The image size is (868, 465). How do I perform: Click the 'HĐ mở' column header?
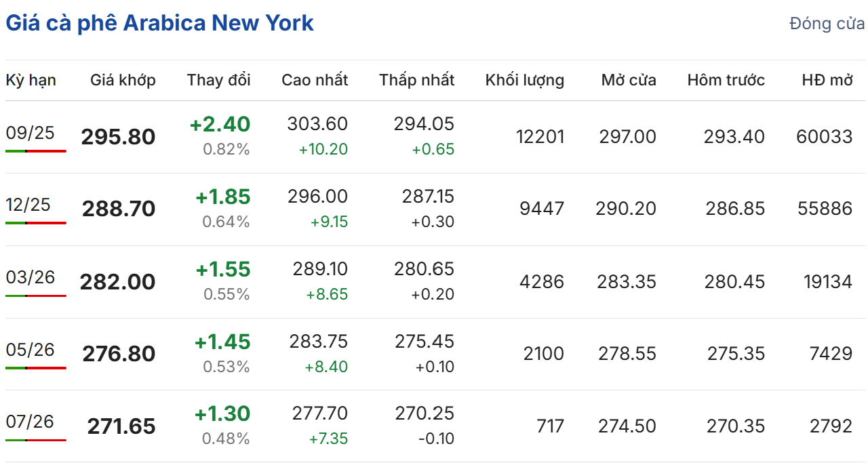[x=827, y=80]
